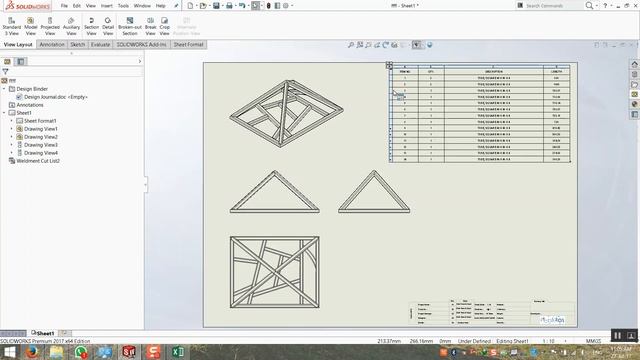Open the File menu

[64, 6]
